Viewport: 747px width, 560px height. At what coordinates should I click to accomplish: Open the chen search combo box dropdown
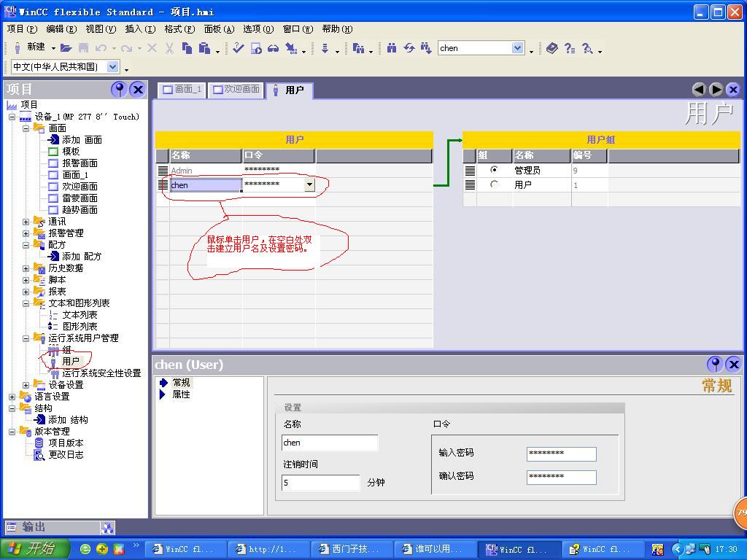517,47
